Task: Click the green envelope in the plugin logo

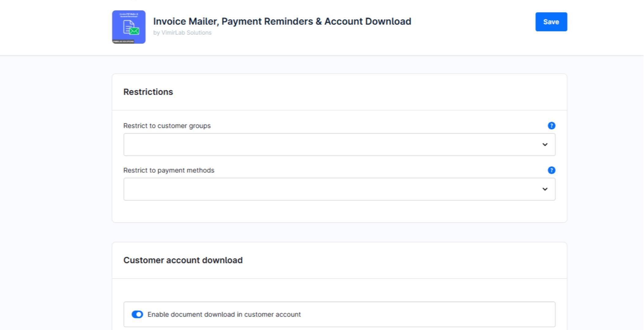Action: (x=135, y=31)
